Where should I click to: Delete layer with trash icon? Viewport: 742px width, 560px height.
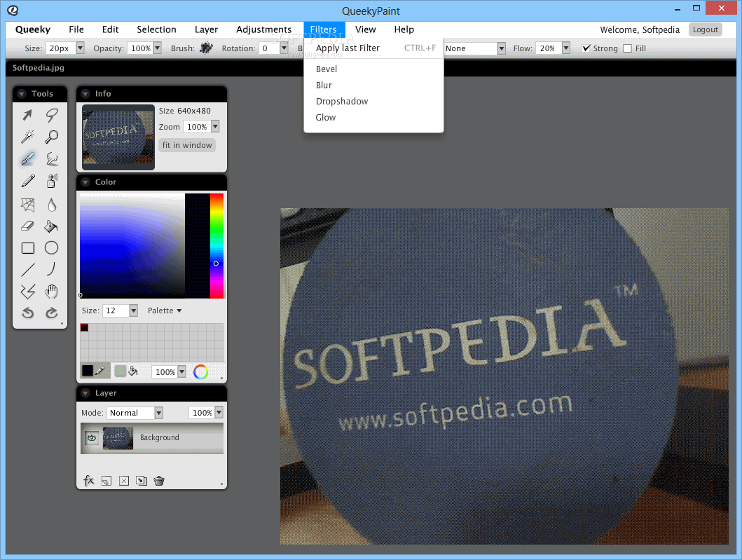pos(159,481)
